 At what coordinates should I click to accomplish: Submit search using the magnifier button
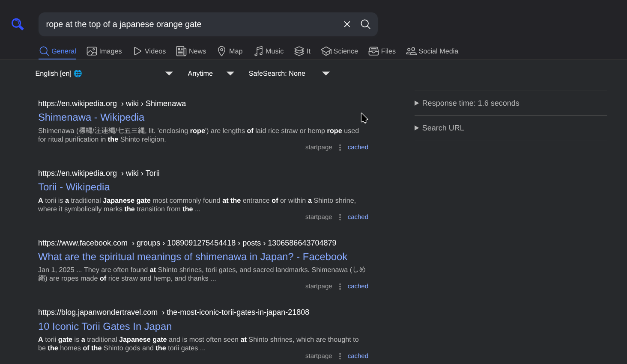[365, 24]
